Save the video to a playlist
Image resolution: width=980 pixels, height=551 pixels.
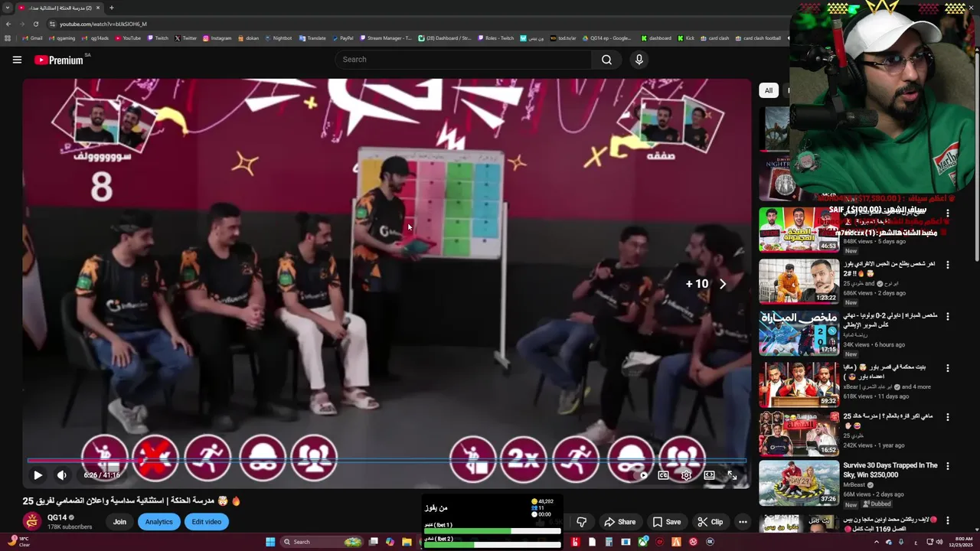(666, 522)
